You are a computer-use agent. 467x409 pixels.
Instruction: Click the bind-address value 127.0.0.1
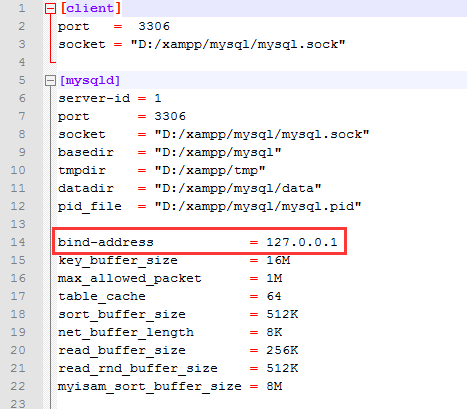302,242
